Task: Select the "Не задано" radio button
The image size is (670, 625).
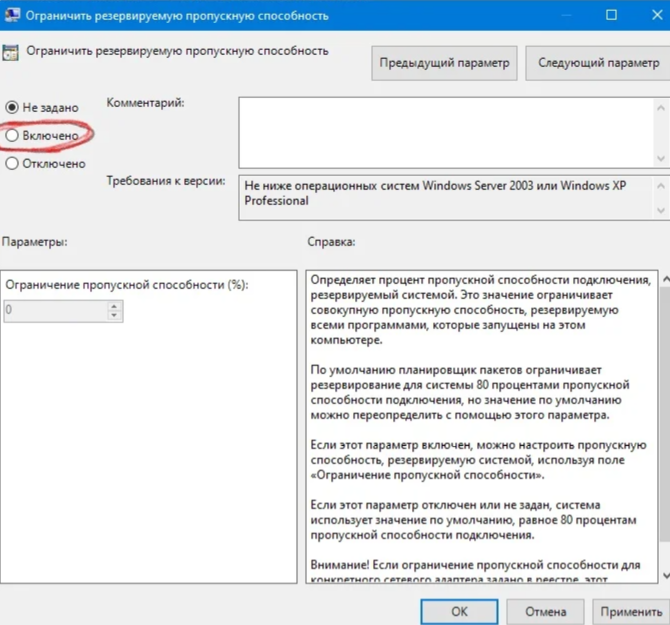Action: (x=12, y=107)
